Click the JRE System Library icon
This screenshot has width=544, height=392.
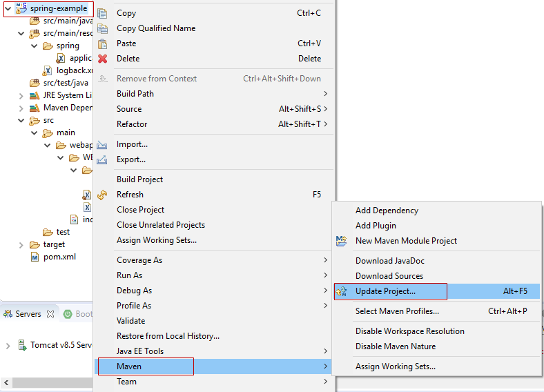35,95
